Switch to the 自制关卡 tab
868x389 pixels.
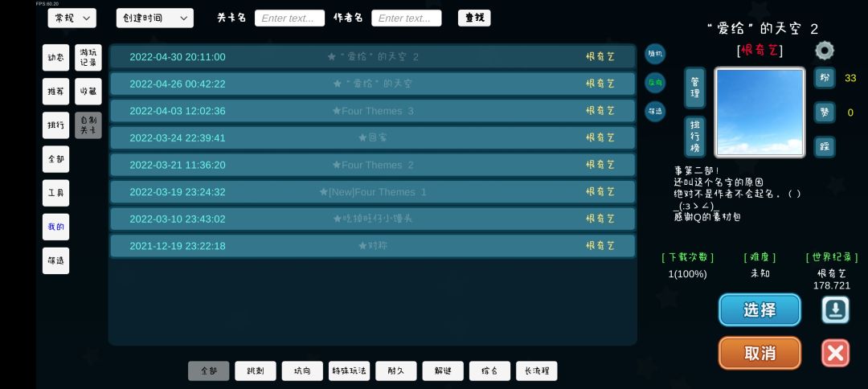tap(88, 125)
